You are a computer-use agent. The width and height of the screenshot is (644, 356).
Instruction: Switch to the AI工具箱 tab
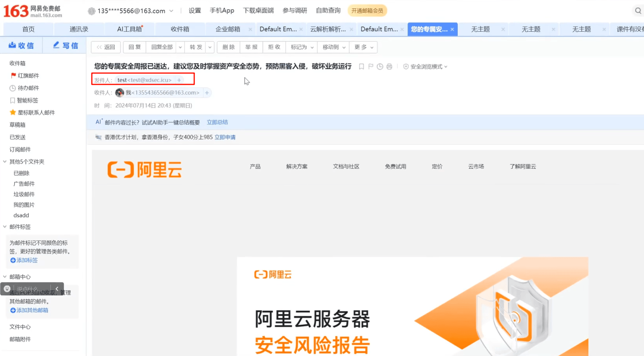(x=129, y=29)
